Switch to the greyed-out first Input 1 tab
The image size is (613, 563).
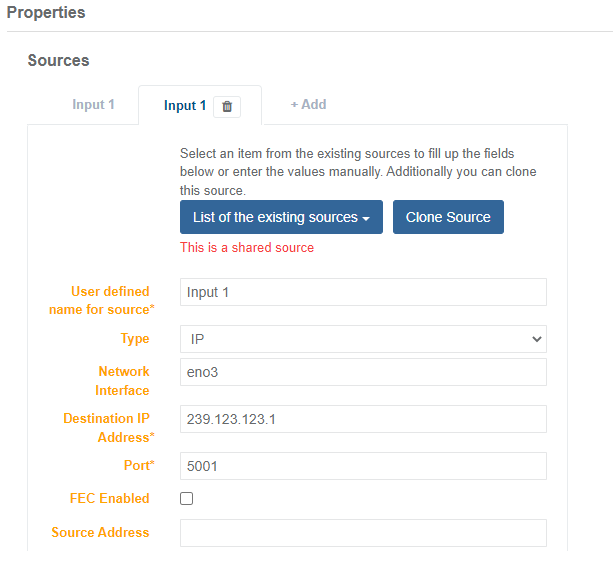93,104
